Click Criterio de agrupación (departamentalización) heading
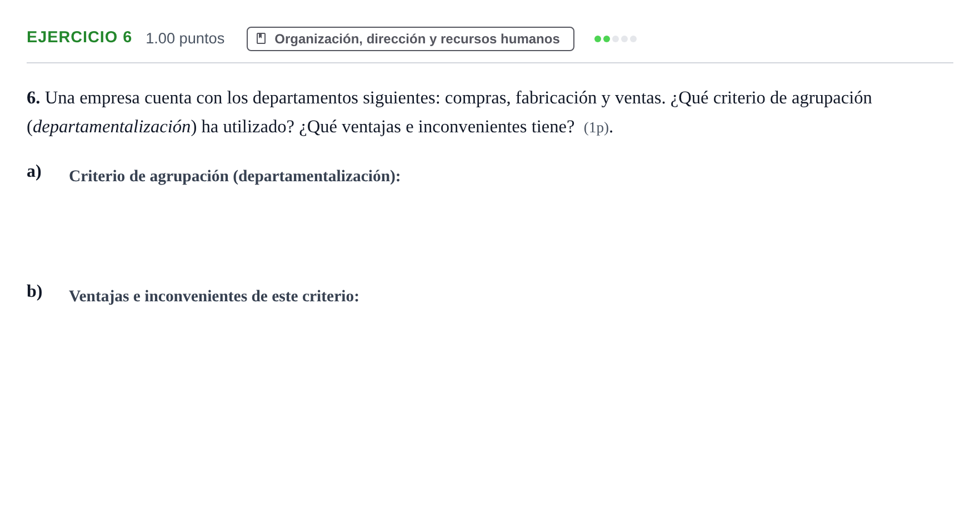Viewport: 980px width, 527px height. 234,176
